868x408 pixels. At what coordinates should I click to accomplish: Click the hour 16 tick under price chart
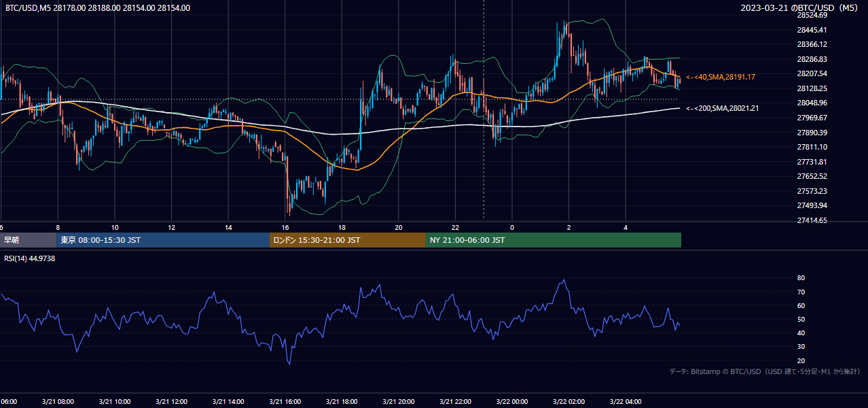tap(285, 227)
